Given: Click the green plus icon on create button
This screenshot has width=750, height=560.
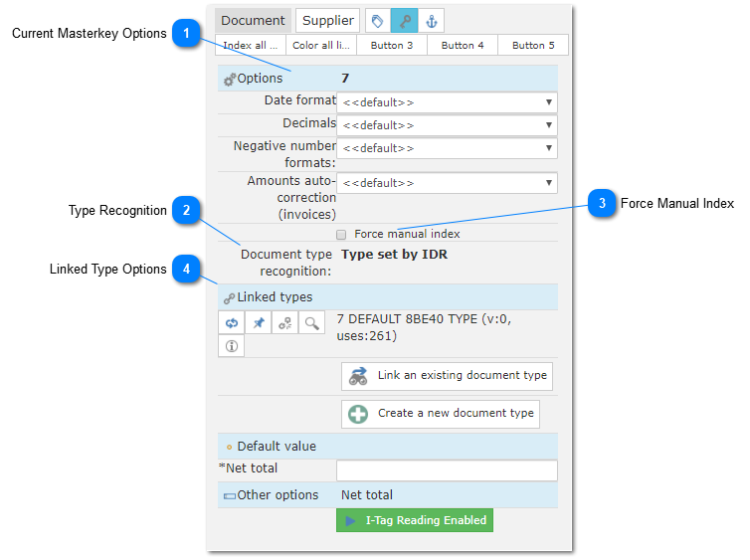Looking at the screenshot, I should click(358, 414).
